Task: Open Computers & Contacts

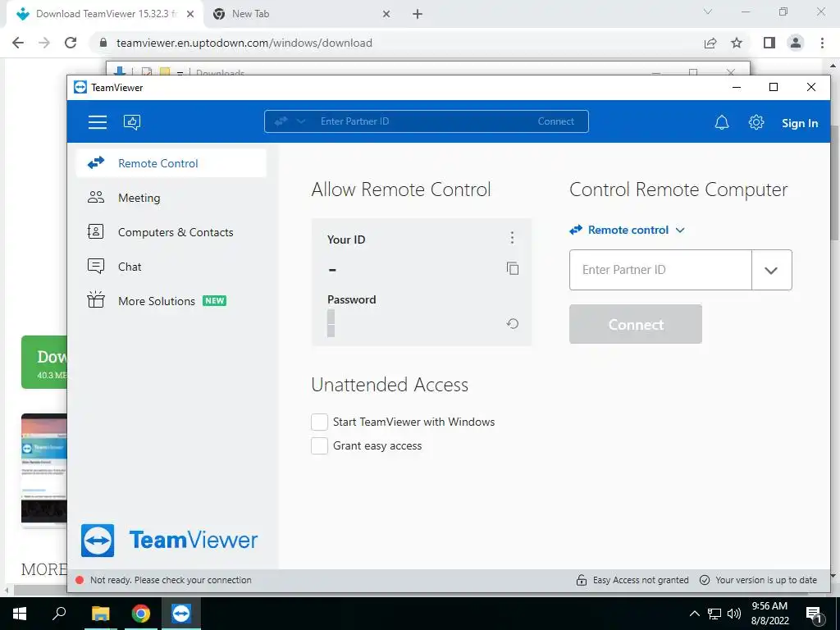Action: click(171, 232)
